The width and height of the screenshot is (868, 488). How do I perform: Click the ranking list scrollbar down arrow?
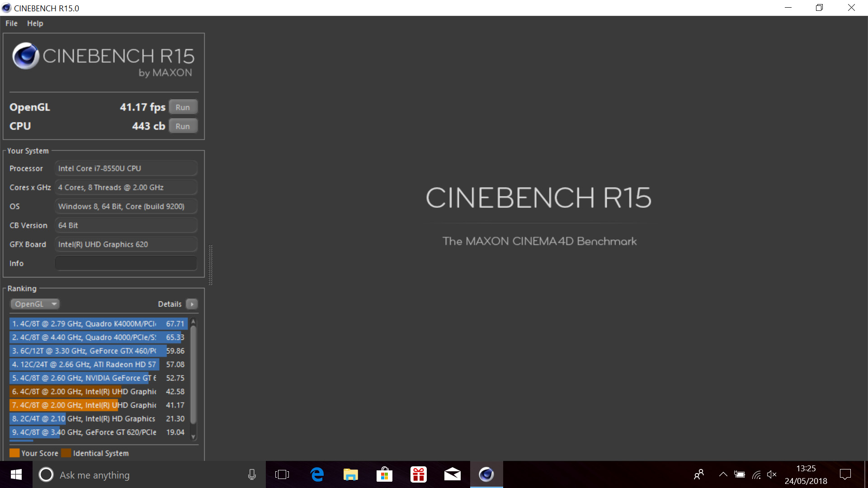(x=193, y=437)
